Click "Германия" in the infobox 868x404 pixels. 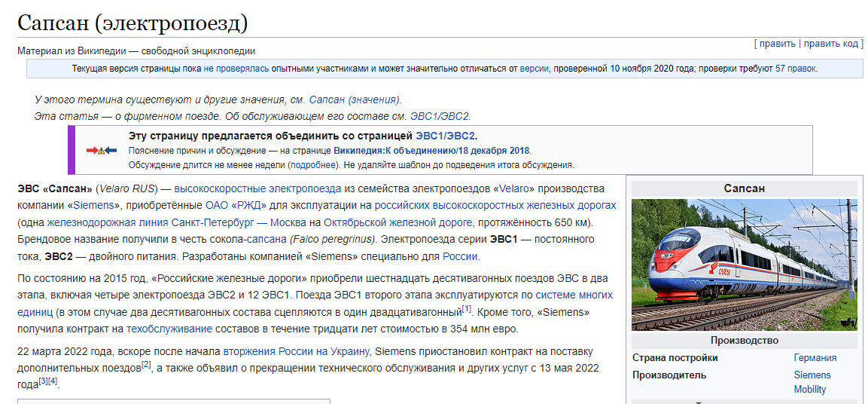pyautogui.click(x=815, y=357)
